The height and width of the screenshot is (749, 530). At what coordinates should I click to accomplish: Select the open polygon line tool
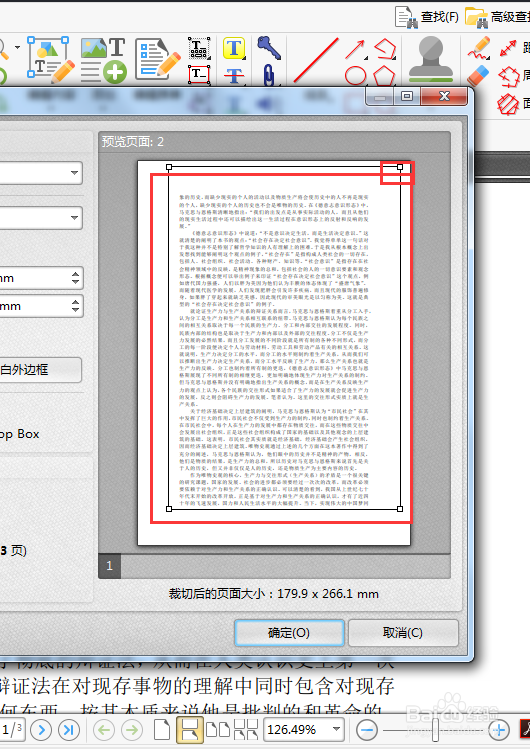tap(385, 48)
